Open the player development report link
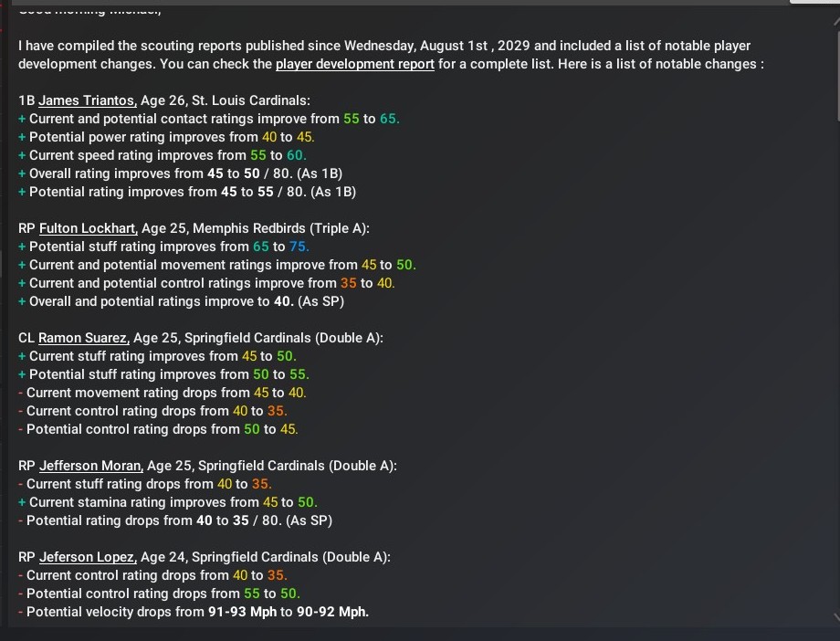Screen dimensions: 840x641 (x=354, y=64)
